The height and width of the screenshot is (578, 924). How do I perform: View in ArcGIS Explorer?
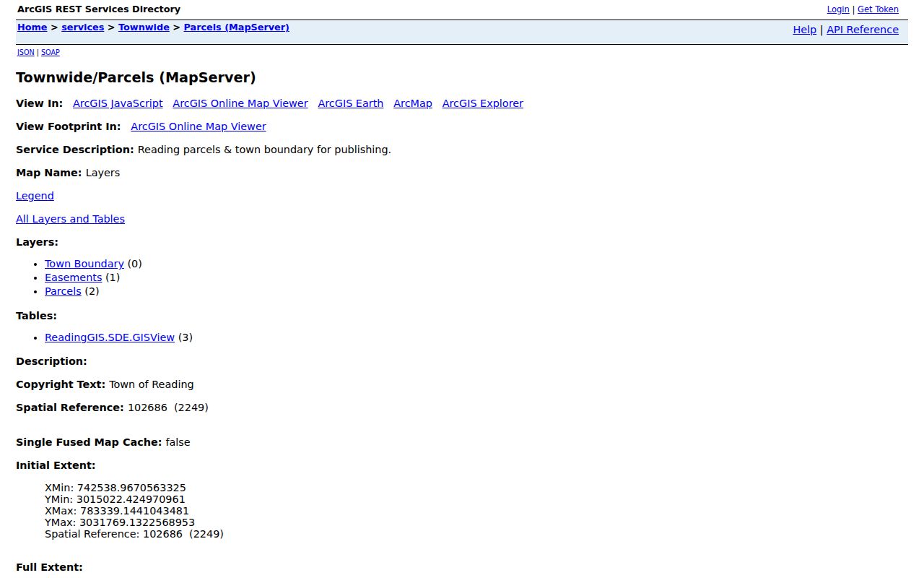(483, 103)
